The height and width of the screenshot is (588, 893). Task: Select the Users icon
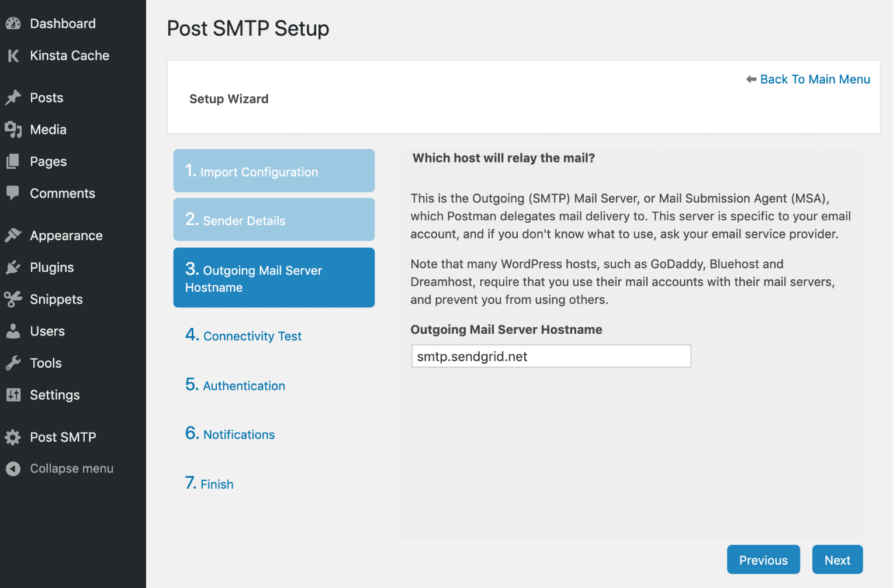13,331
